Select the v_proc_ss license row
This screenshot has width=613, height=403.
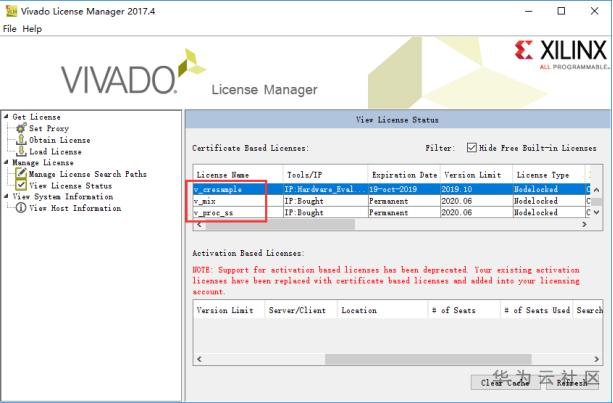point(391,213)
